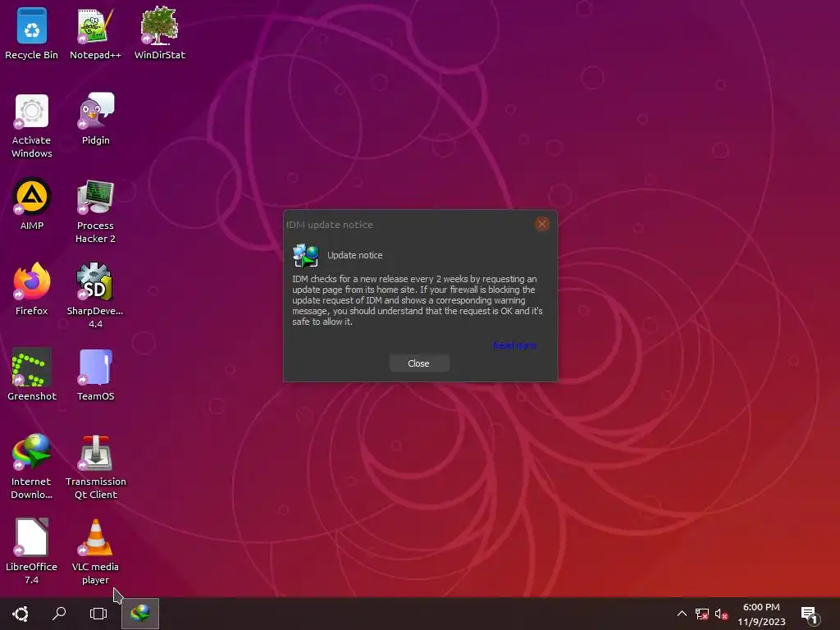Select the LibreOffice 7.4 desktop shortcut
The image size is (840, 630).
[32, 552]
